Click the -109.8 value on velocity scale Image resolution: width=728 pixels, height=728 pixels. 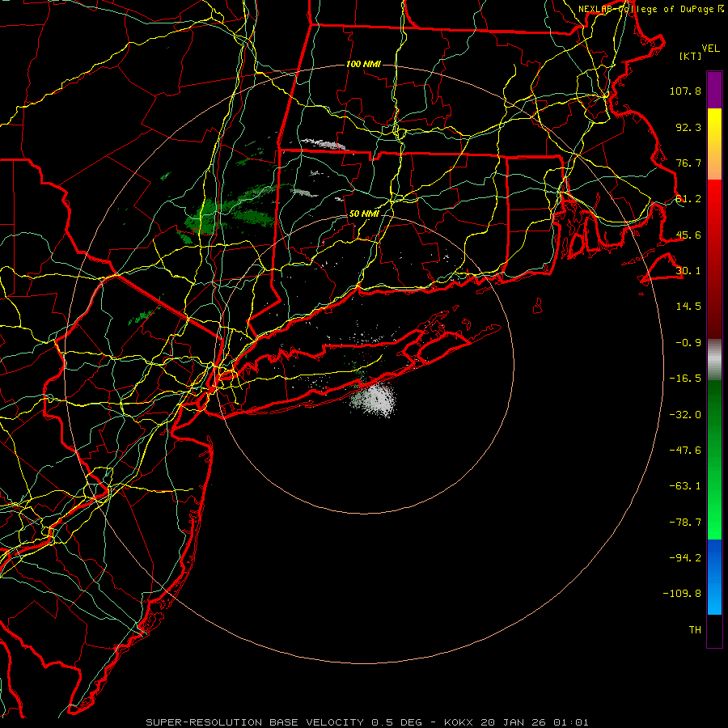pyautogui.click(x=682, y=594)
